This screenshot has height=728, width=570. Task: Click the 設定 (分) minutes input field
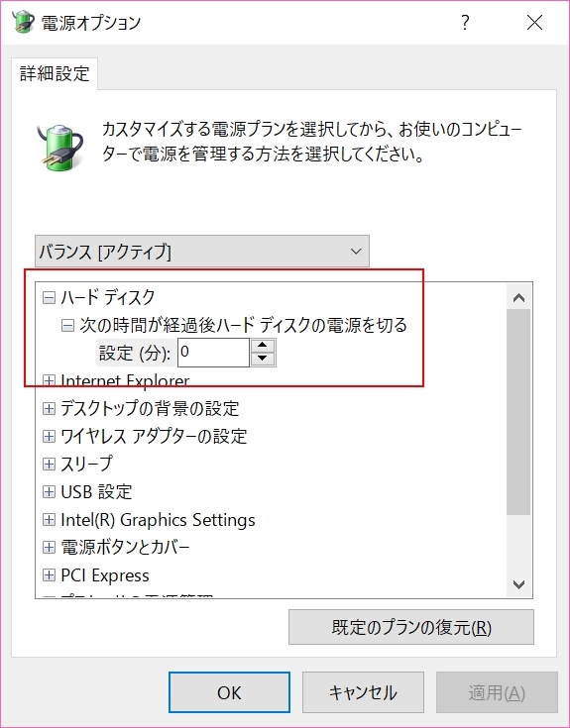pyautogui.click(x=214, y=353)
